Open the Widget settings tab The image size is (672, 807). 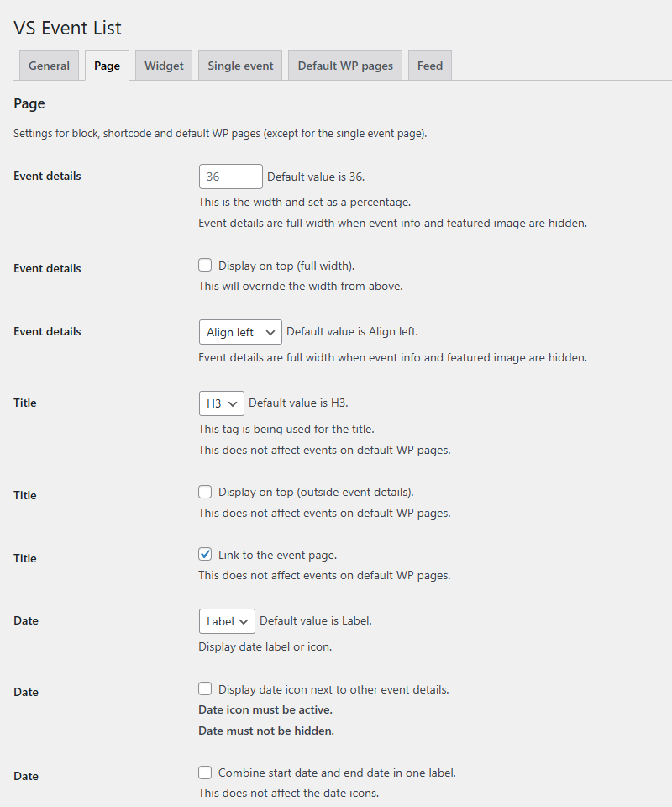pos(163,65)
